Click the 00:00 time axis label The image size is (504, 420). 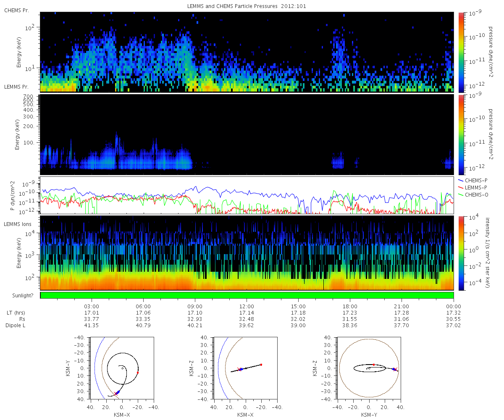454,306
